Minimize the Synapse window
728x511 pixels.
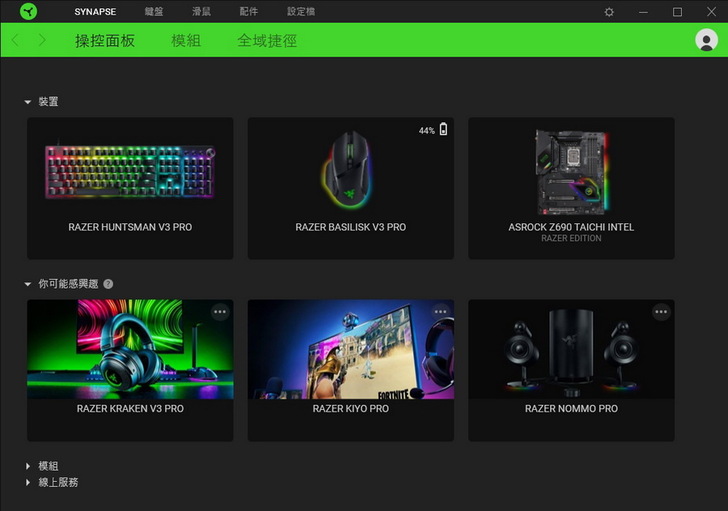(x=643, y=12)
